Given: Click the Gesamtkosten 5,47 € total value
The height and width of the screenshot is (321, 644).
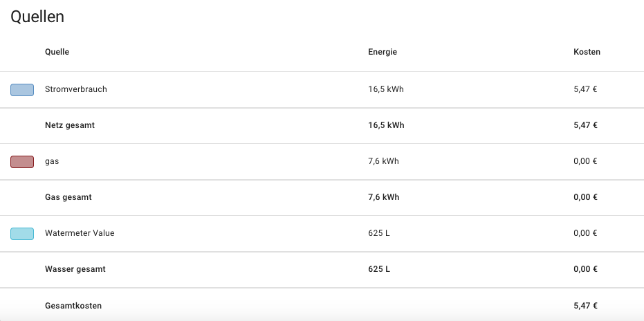Looking at the screenshot, I should pyautogui.click(x=585, y=306).
